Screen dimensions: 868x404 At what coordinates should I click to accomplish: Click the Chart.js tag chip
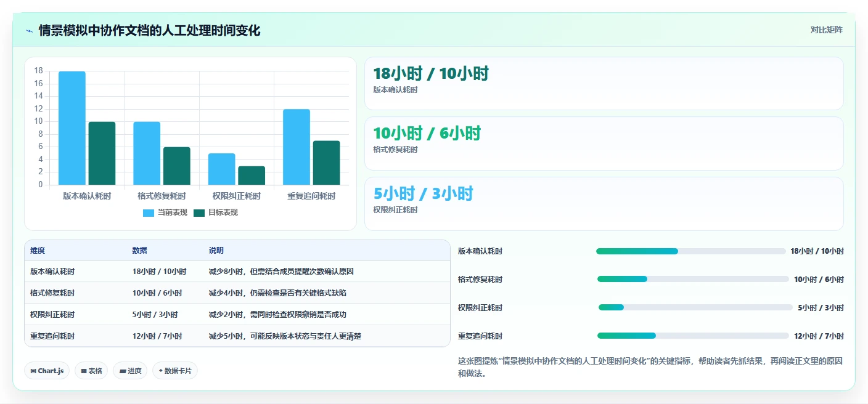[x=47, y=371]
